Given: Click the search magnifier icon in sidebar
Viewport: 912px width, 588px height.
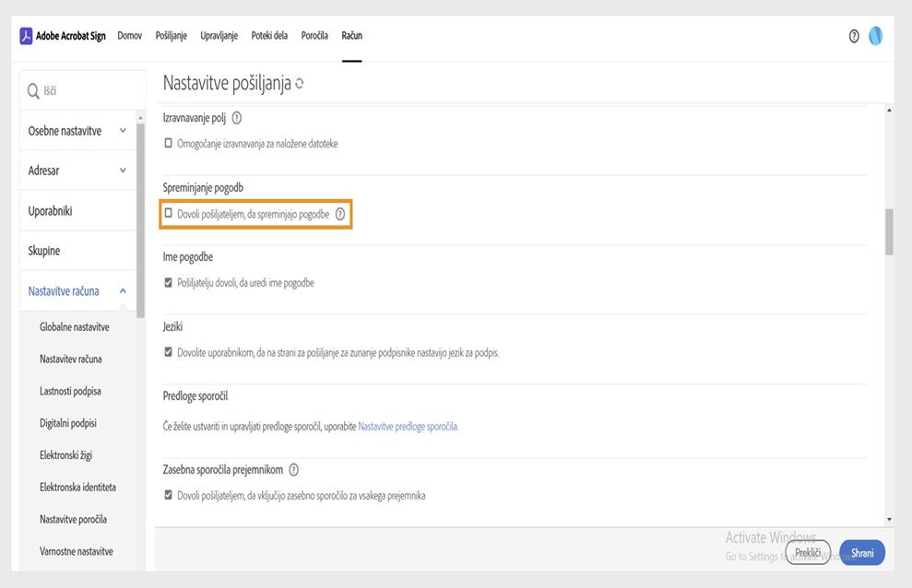Looking at the screenshot, I should tap(33, 91).
